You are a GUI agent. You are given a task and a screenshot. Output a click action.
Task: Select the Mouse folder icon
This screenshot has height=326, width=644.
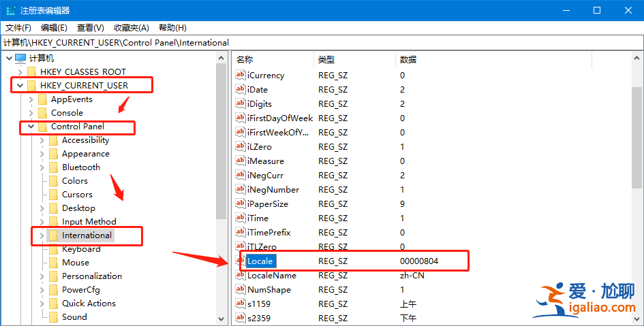tap(53, 263)
